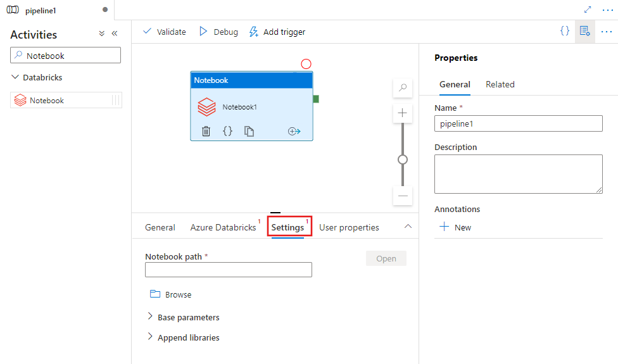
Task: Clone the Notebook1 activity with copy icon
Action: (249, 131)
